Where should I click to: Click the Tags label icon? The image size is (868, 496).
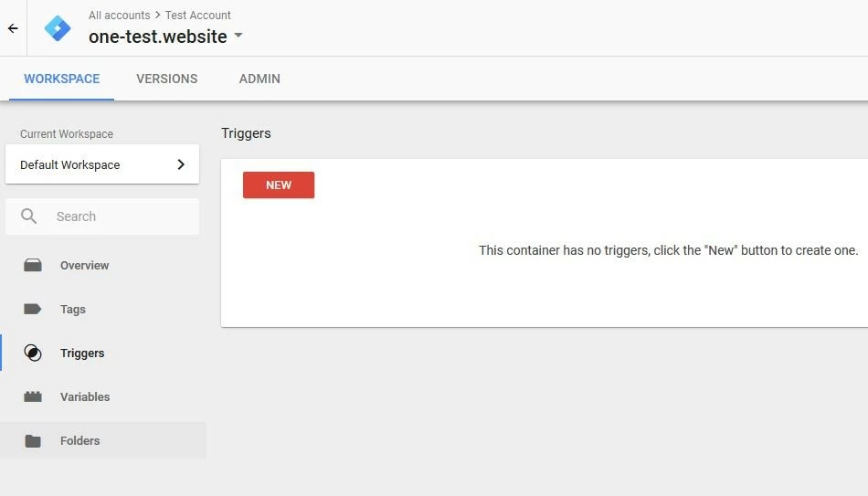(33, 310)
